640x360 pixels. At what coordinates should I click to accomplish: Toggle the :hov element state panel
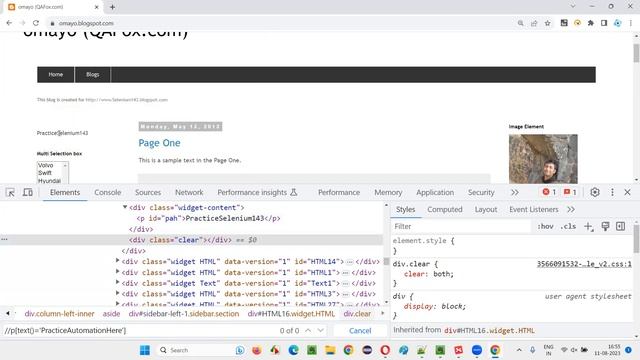click(x=545, y=226)
